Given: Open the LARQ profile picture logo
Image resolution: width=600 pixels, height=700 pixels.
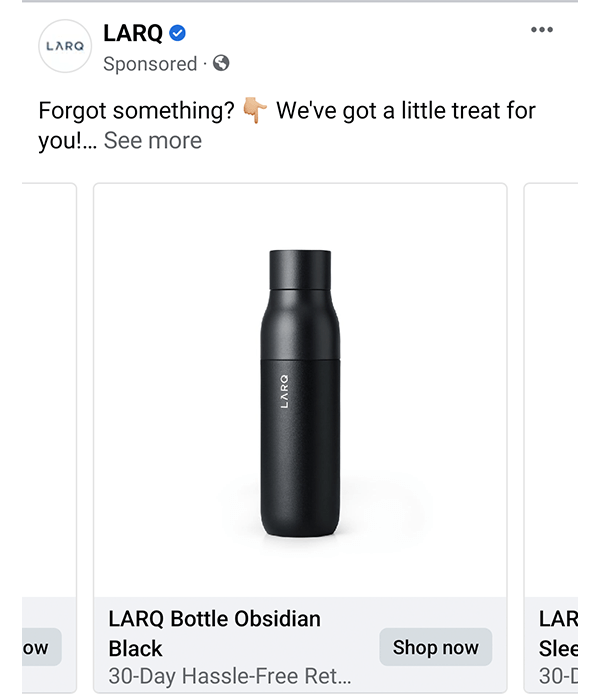Looking at the screenshot, I should (66, 46).
